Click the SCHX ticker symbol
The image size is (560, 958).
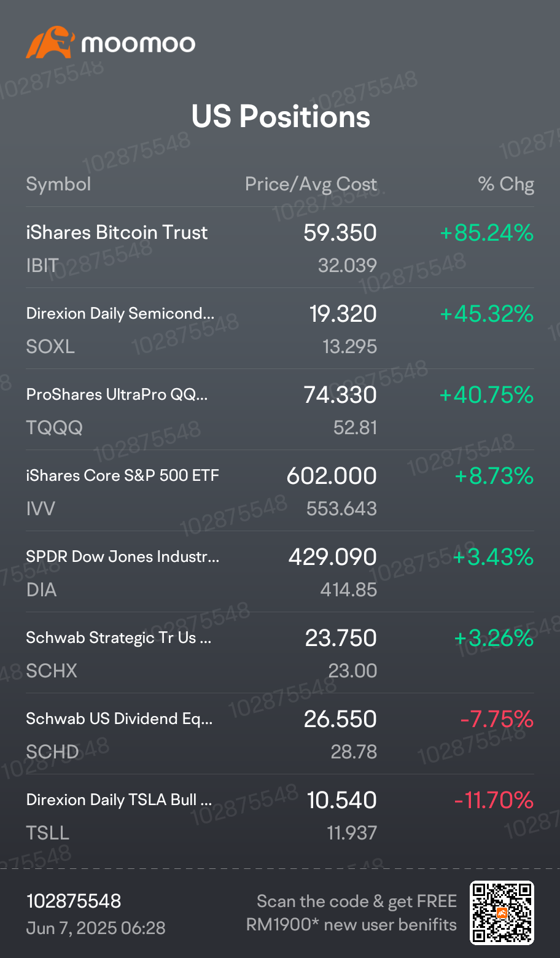click(x=52, y=671)
